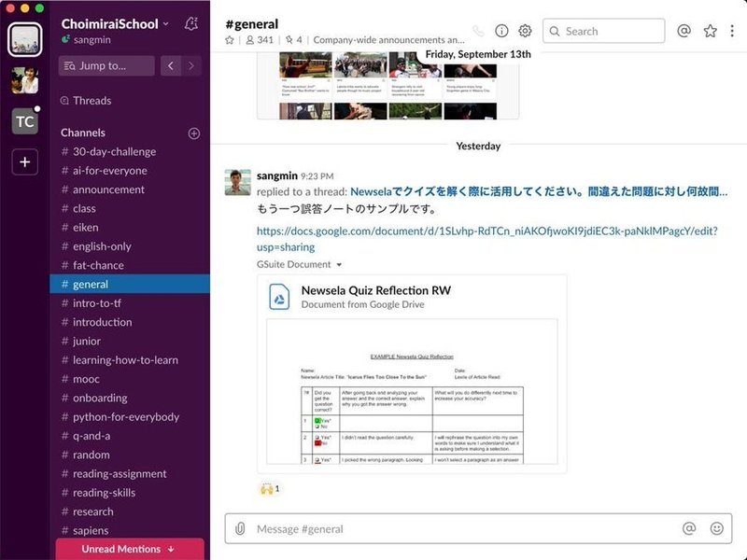747x560 pixels.
Task: Open news grid image preview
Action: (x=388, y=86)
